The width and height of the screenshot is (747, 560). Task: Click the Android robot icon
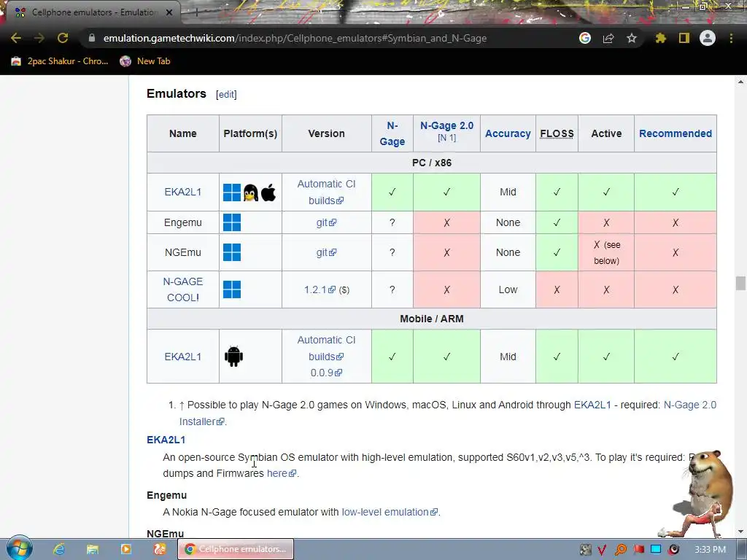(x=233, y=357)
